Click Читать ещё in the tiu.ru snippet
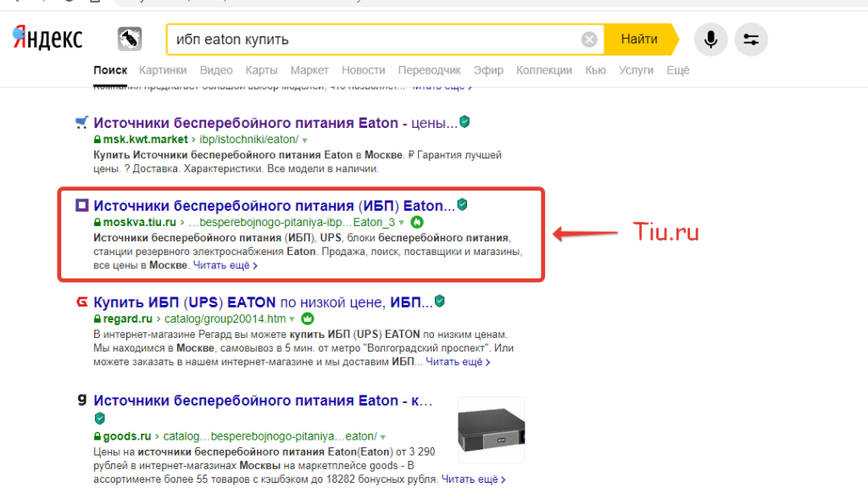This screenshot has width=868, height=498. point(225,266)
